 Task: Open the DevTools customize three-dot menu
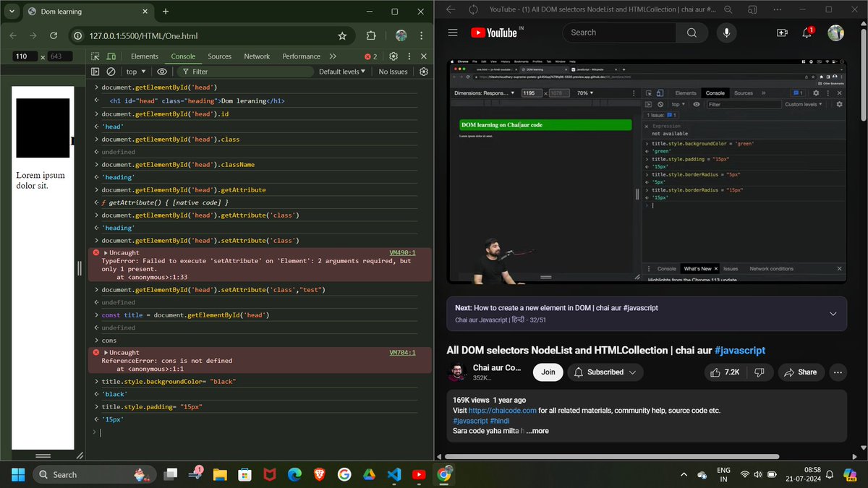pyautogui.click(x=409, y=56)
